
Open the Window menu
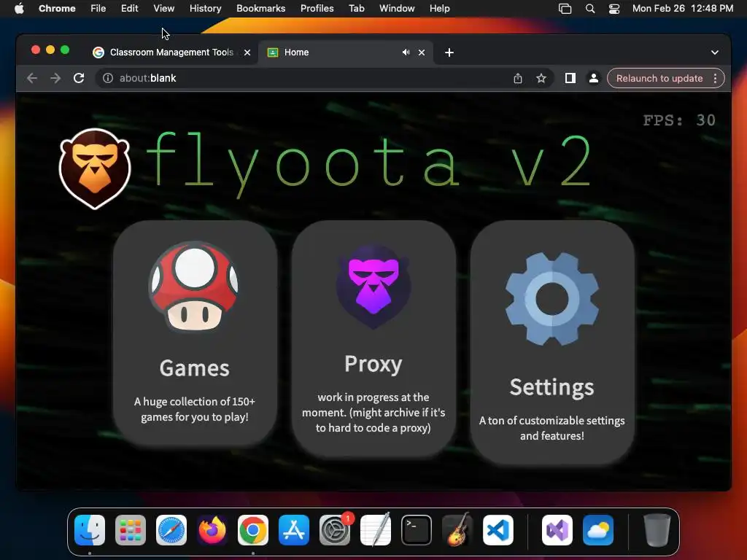(x=397, y=9)
